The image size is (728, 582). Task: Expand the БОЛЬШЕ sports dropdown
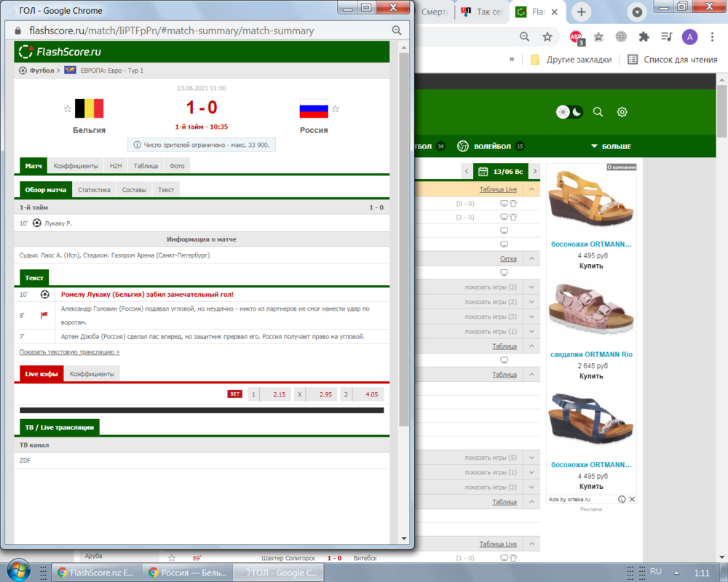click(x=611, y=146)
